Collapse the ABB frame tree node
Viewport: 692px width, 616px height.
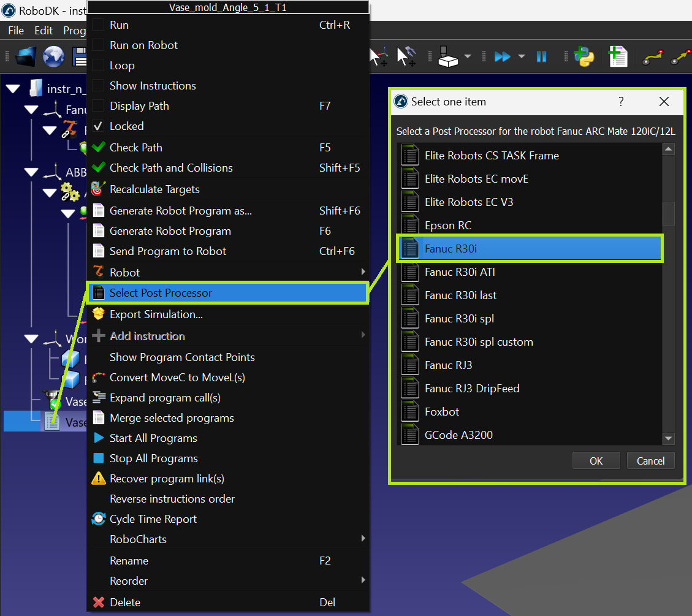coord(31,172)
